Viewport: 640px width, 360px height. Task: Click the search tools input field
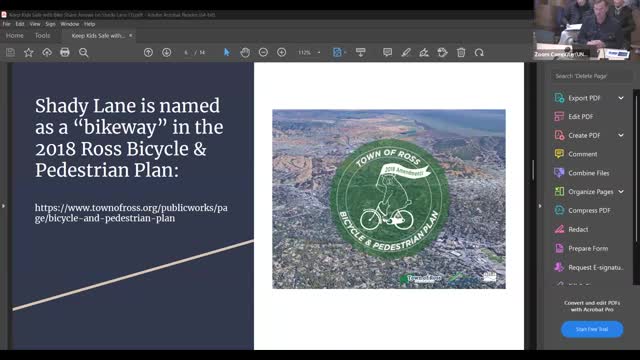click(x=591, y=76)
